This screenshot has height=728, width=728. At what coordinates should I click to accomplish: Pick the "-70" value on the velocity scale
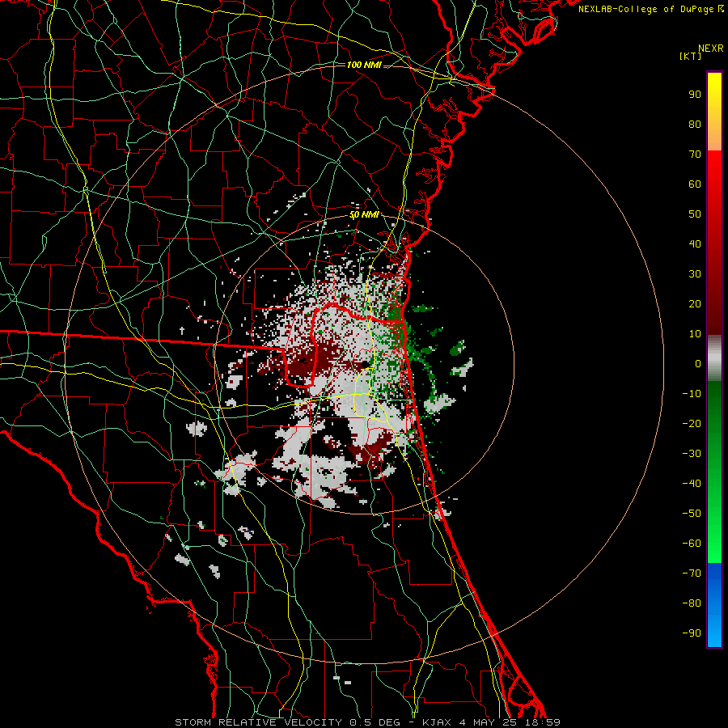pyautogui.click(x=692, y=574)
